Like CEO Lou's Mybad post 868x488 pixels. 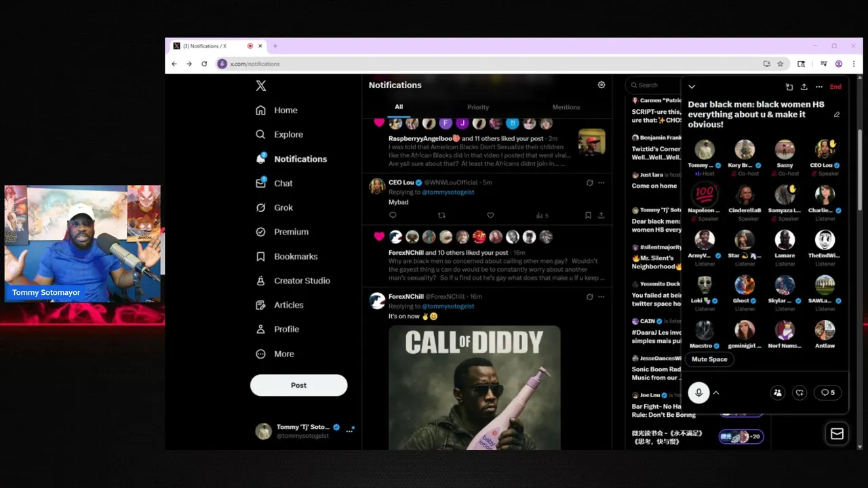pos(490,216)
